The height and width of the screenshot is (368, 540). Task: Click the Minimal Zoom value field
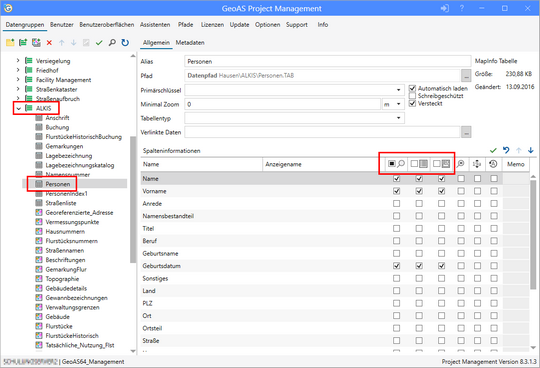pyautogui.click(x=282, y=104)
